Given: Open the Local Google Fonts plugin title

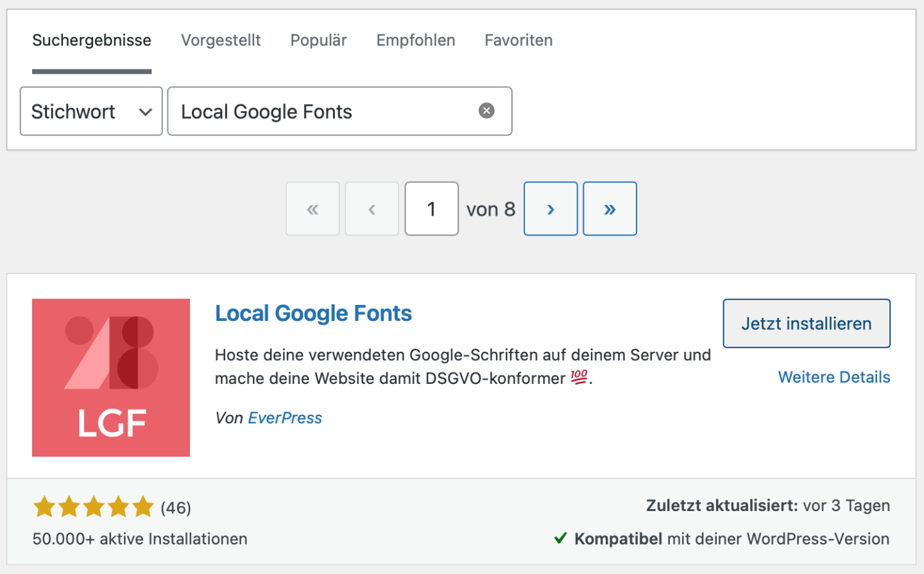Looking at the screenshot, I should pos(313,313).
